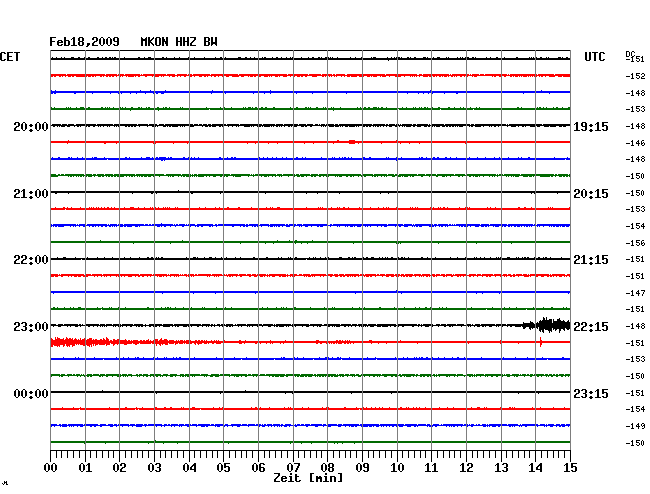Click the date label "Feb18,2009"
The height and width of the screenshot is (494, 650).
pyautogui.click(x=84, y=42)
